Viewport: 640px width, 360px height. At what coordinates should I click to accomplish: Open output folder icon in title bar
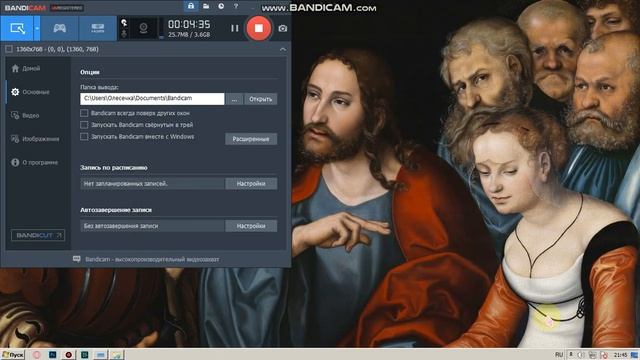pyautogui.click(x=206, y=6)
